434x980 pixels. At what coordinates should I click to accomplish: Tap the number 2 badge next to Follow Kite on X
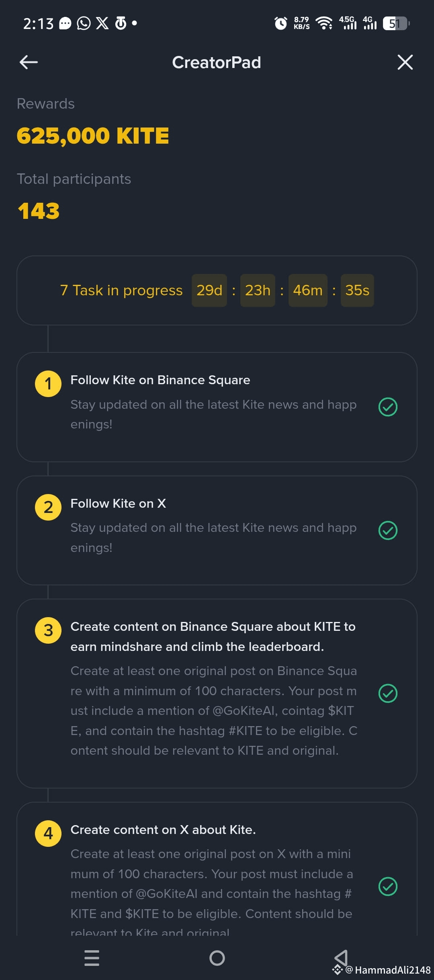coord(48,506)
